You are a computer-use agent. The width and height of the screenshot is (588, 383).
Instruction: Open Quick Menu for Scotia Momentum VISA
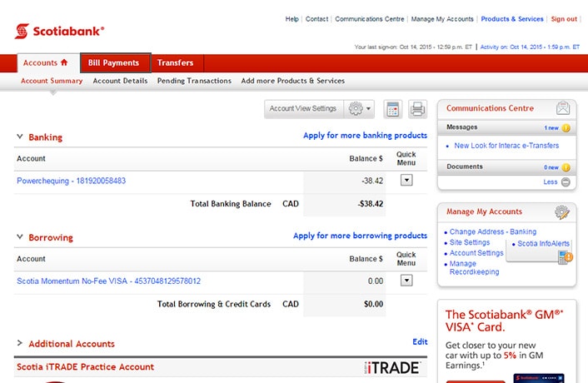pos(406,281)
